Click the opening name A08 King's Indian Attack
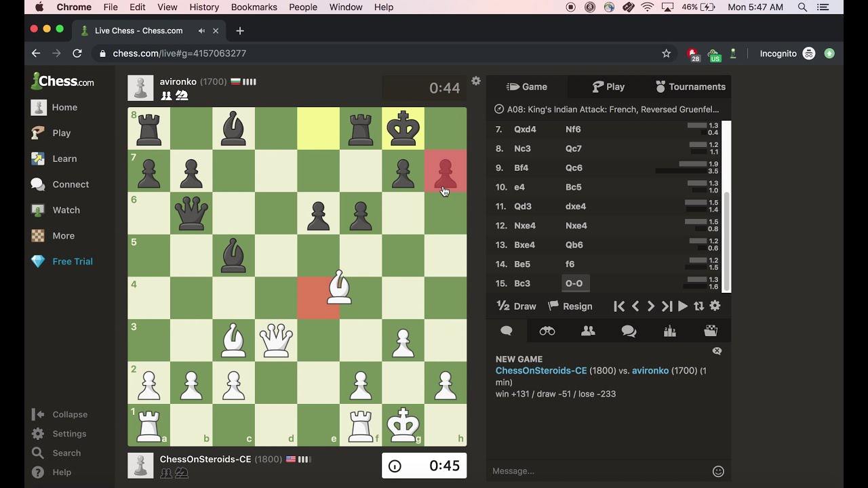 (613, 109)
